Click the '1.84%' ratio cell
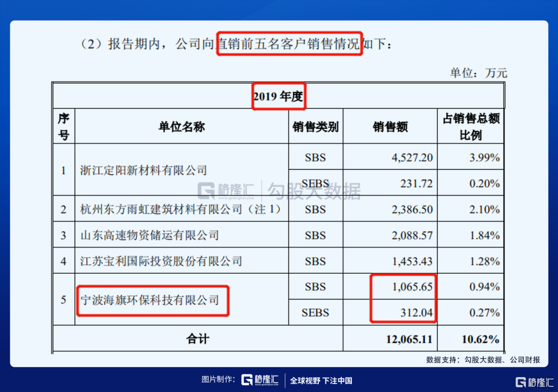558x392 pixels. [471, 235]
